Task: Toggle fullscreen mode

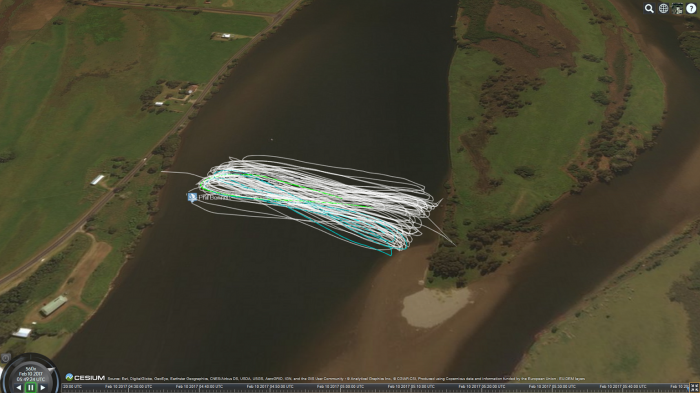Action: tap(694, 388)
